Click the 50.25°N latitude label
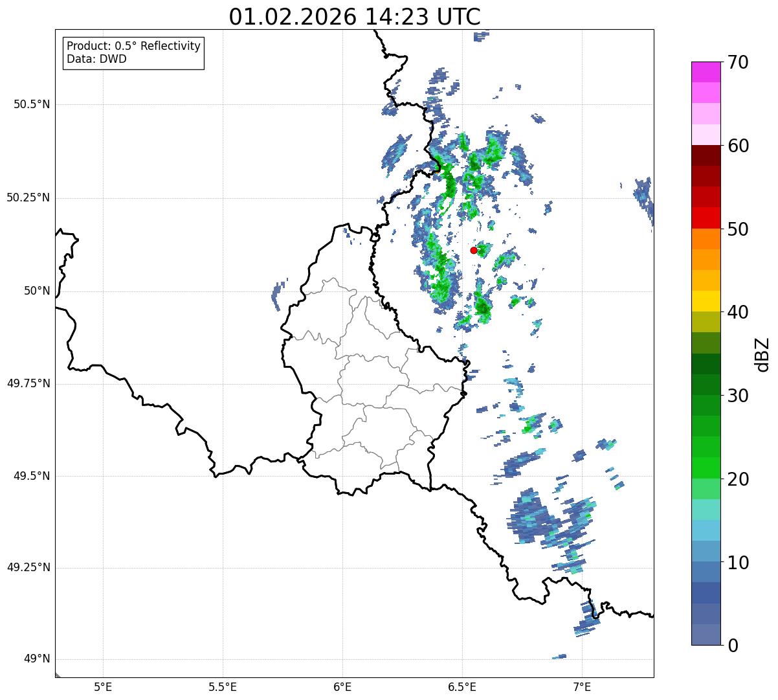Image resolution: width=778 pixels, height=700 pixels. pos(28,198)
